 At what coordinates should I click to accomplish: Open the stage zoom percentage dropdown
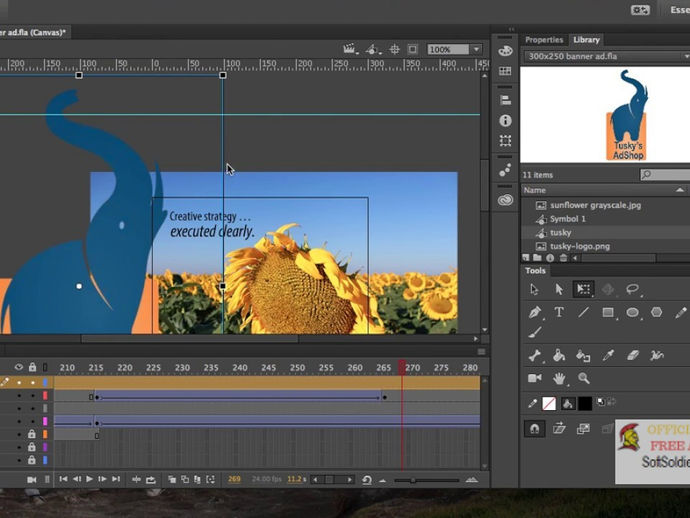477,49
